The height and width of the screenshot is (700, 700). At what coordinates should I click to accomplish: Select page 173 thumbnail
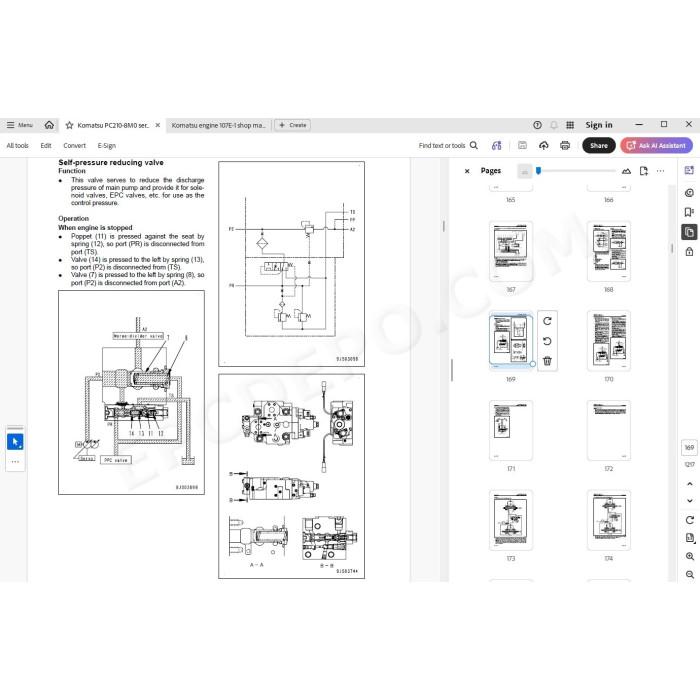511,520
